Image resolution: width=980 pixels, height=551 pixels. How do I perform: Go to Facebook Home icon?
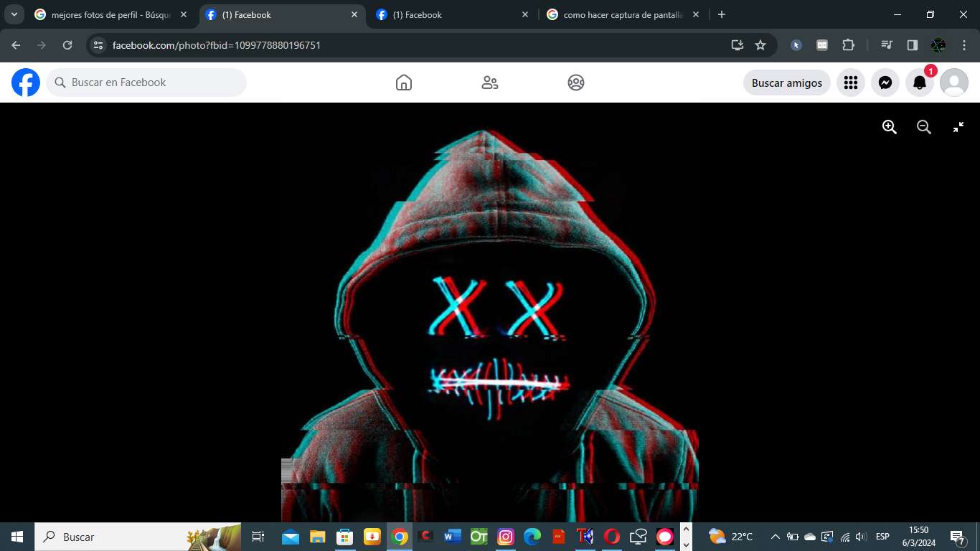point(404,83)
